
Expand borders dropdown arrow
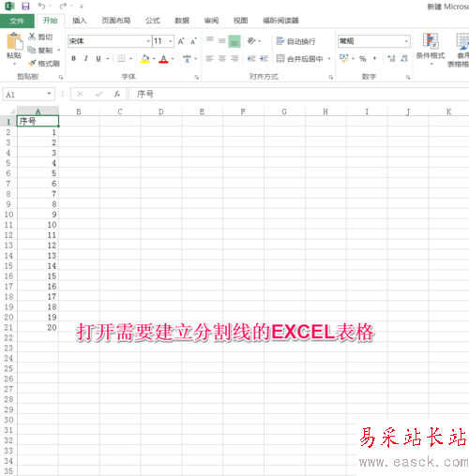click(x=130, y=58)
